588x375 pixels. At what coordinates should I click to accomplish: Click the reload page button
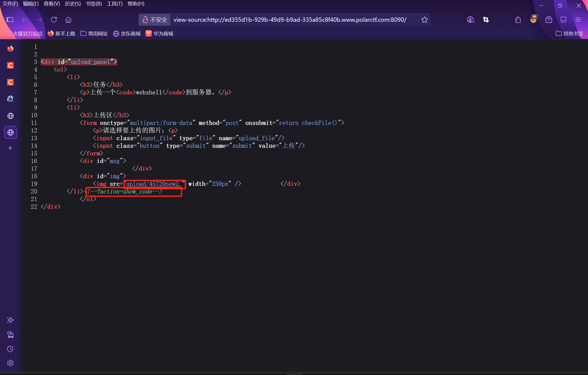(54, 20)
